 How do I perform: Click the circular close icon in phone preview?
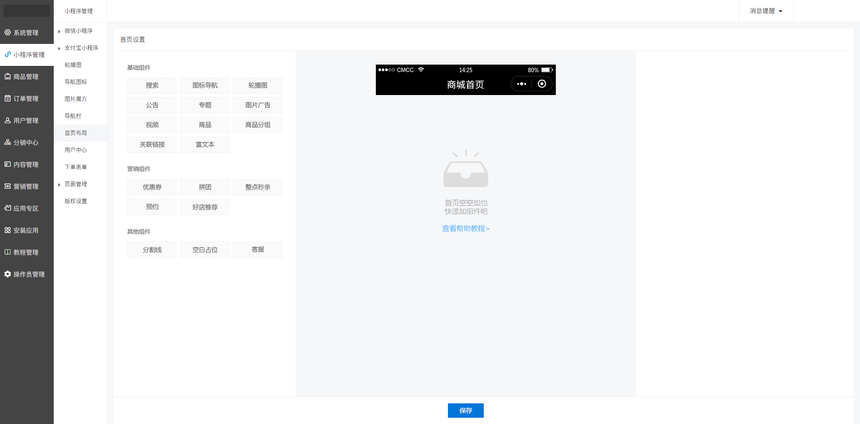coord(542,84)
